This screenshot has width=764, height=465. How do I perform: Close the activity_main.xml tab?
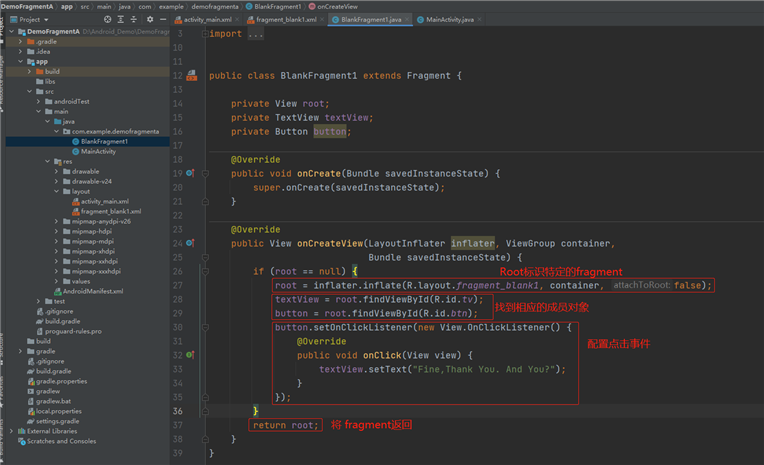pyautogui.click(x=237, y=19)
